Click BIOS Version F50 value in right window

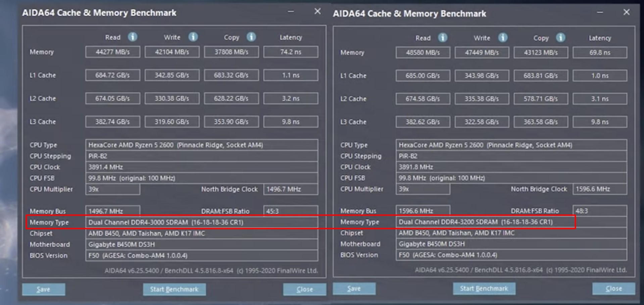[511, 255]
